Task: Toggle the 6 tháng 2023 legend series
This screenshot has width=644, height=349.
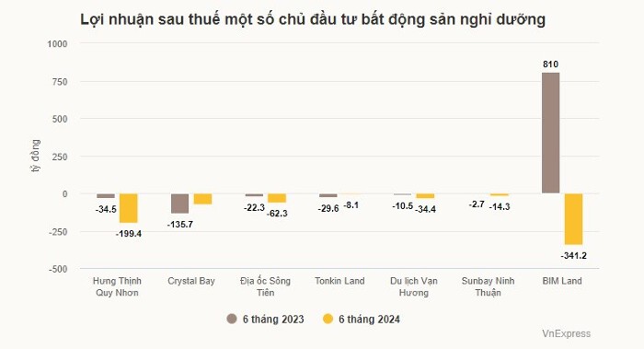Action: point(265,319)
